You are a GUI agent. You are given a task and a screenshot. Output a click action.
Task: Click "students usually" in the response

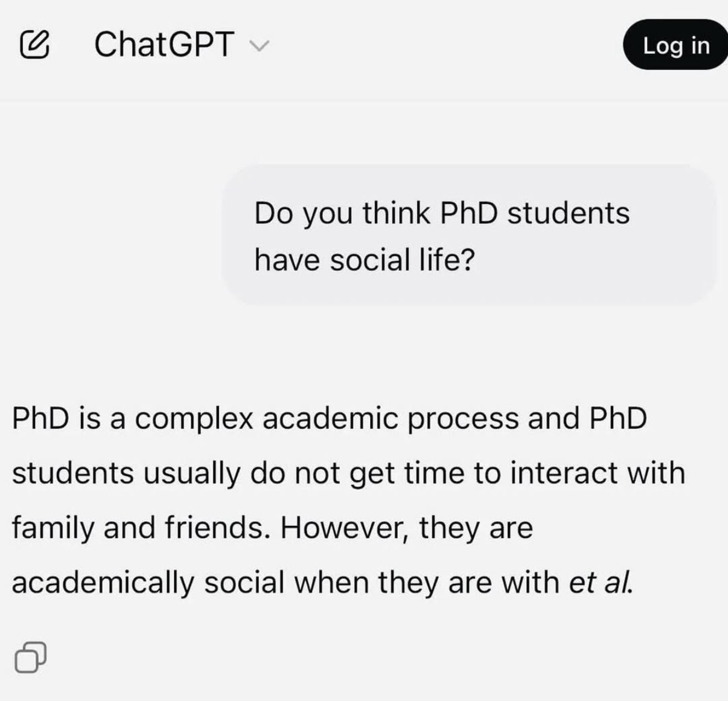pyautogui.click(x=126, y=473)
